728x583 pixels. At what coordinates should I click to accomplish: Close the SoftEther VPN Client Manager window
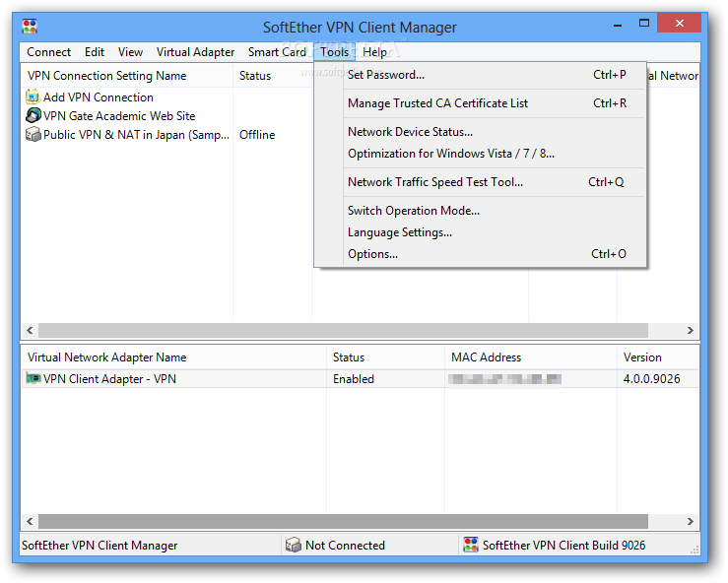coord(680,24)
